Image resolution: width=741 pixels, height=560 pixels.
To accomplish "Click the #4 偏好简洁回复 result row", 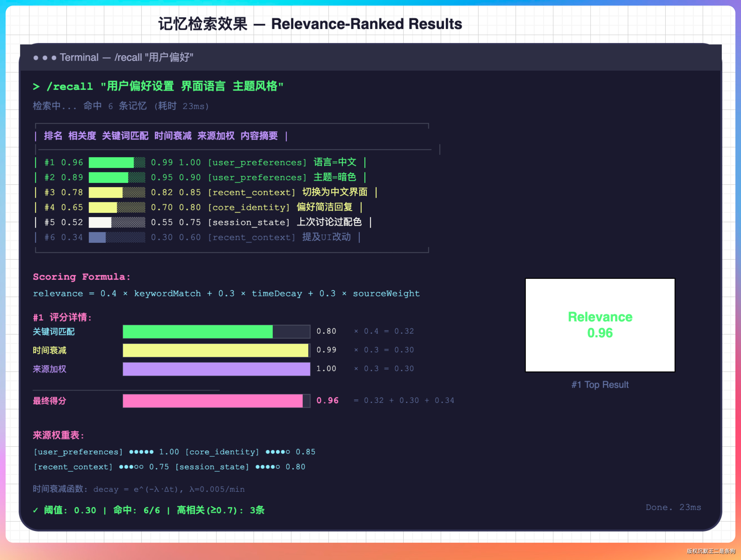I will click(198, 207).
